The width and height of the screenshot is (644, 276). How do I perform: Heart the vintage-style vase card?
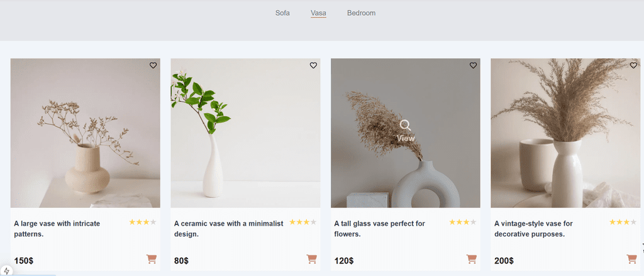pyautogui.click(x=633, y=65)
